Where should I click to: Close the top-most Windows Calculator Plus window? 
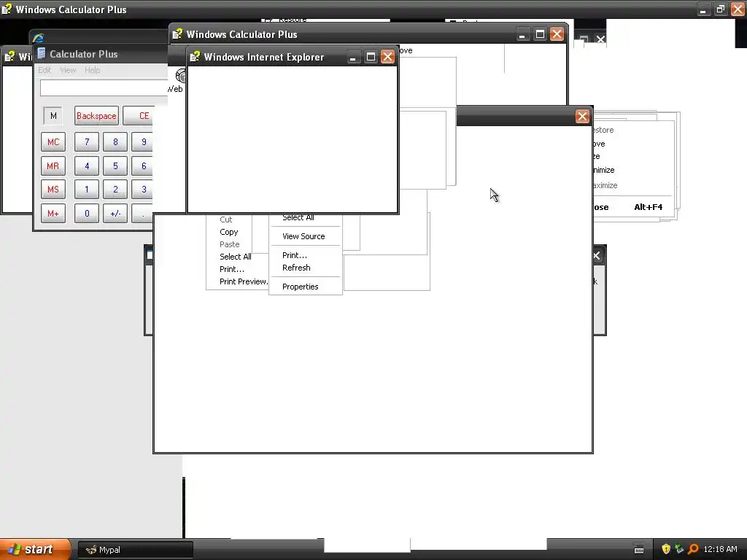[738, 9]
